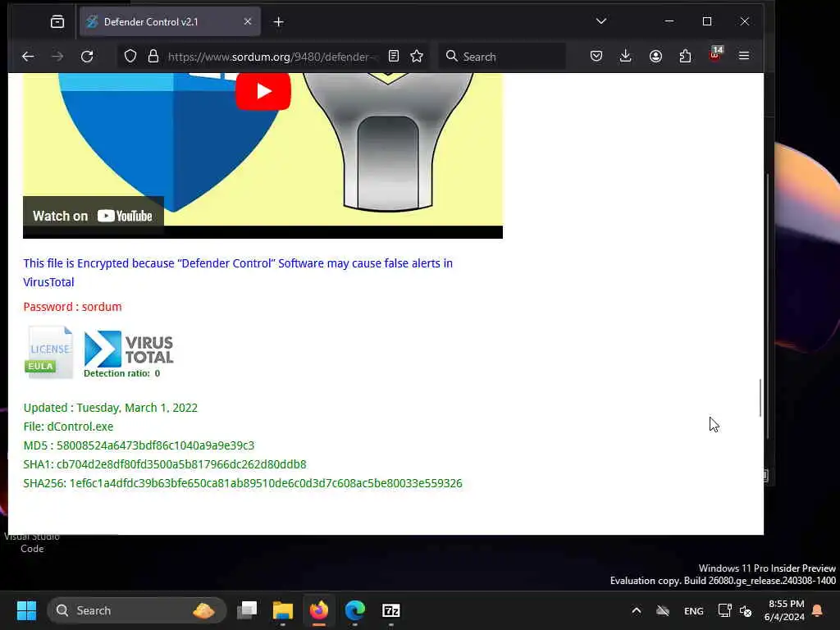Open Task View on the taskbar

(247, 610)
